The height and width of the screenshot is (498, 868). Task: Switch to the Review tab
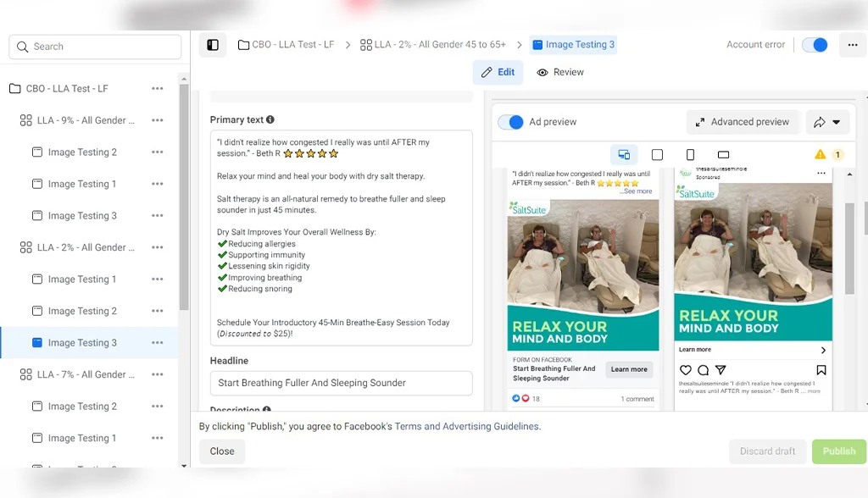point(560,73)
